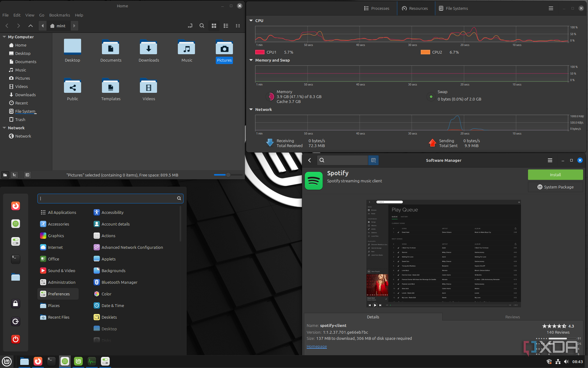Hide the sidebar using the status bar button
This screenshot has height=368, width=588.
click(x=27, y=175)
